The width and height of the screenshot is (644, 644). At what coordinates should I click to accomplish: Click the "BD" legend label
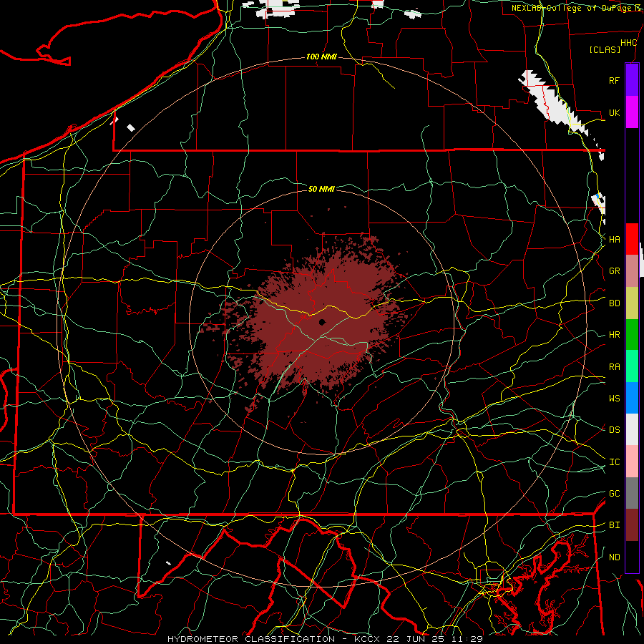(614, 303)
